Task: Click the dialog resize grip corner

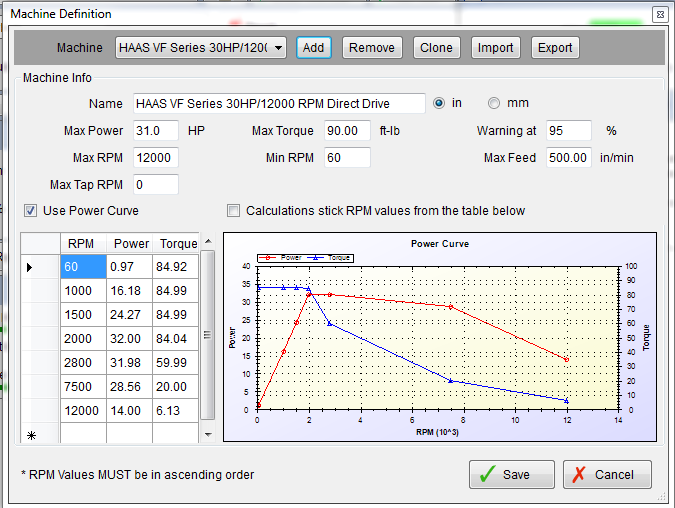Action: (x=662, y=498)
